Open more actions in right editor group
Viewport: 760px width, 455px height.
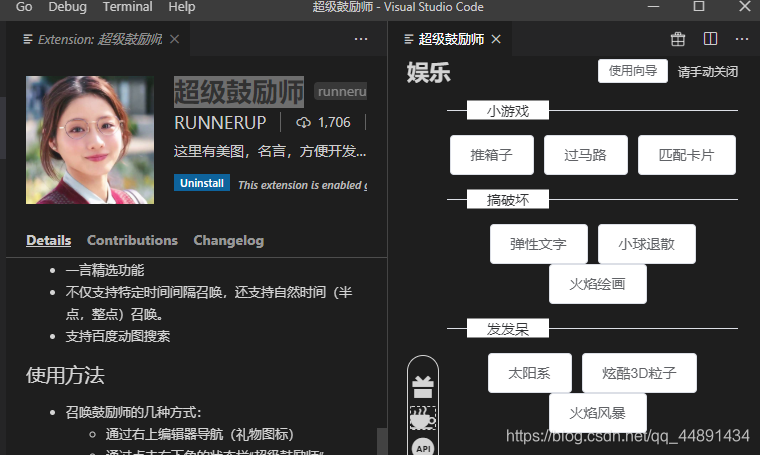(x=742, y=39)
